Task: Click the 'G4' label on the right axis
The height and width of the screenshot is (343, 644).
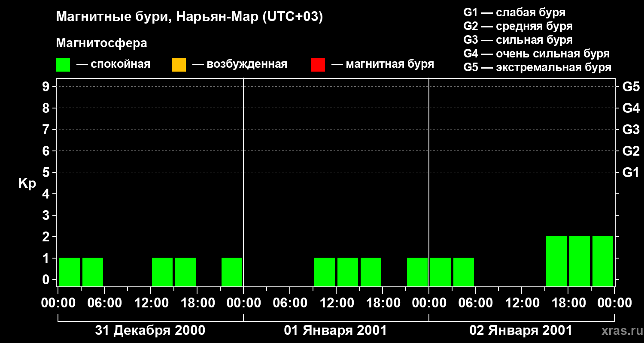Action: pos(631,108)
